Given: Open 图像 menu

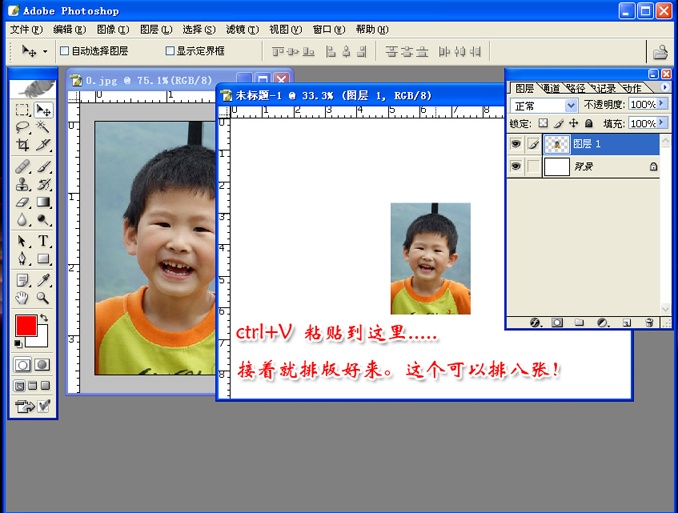Looking at the screenshot, I should pos(113,29).
